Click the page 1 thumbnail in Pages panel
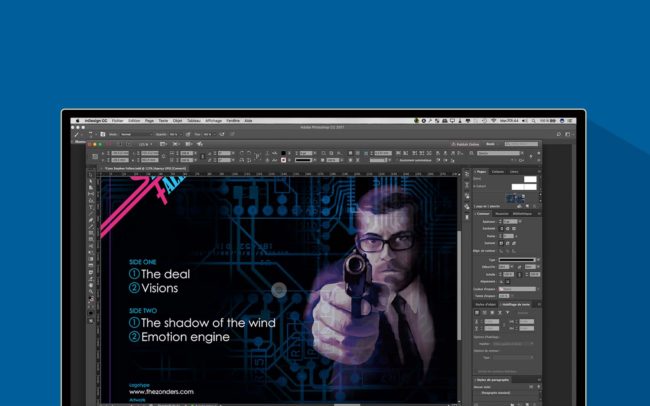The height and width of the screenshot is (406, 650). [x=515, y=198]
